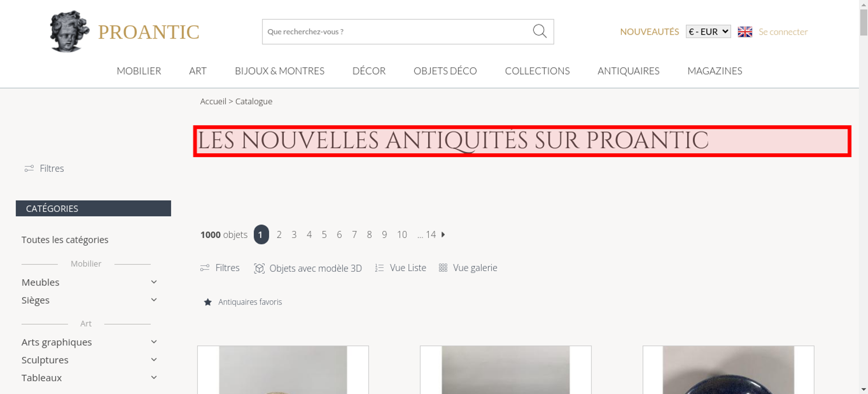This screenshot has height=394, width=868.
Task: Toggle Antiquaires favoris star filter
Action: (x=207, y=302)
